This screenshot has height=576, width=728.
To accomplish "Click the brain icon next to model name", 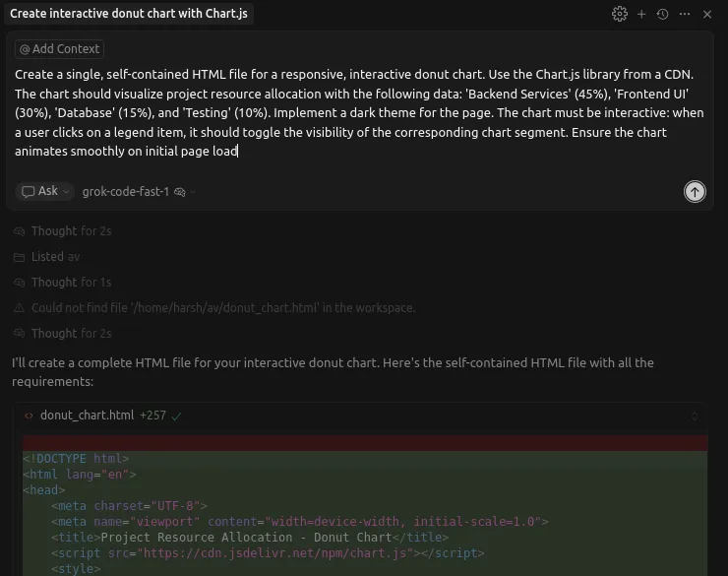I will click(x=180, y=192).
